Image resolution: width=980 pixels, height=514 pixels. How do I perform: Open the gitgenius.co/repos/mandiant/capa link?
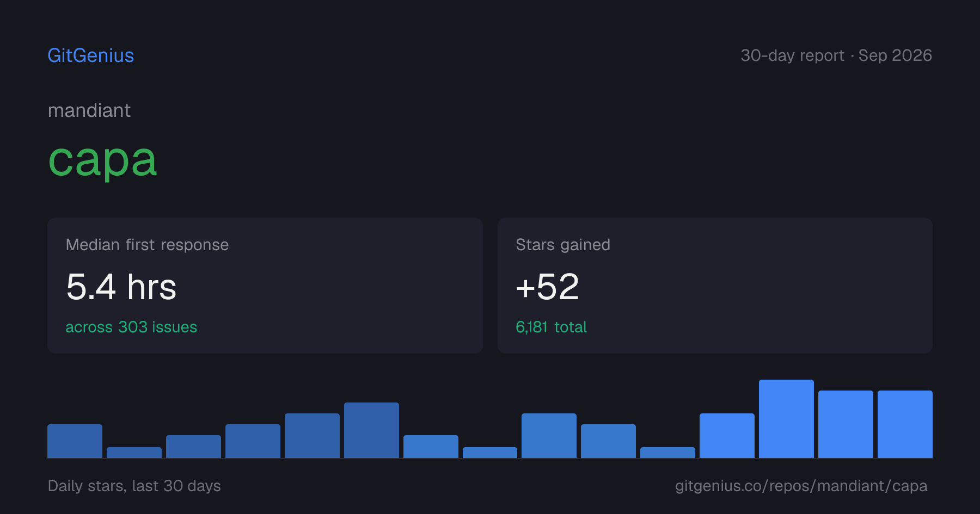pyautogui.click(x=801, y=486)
